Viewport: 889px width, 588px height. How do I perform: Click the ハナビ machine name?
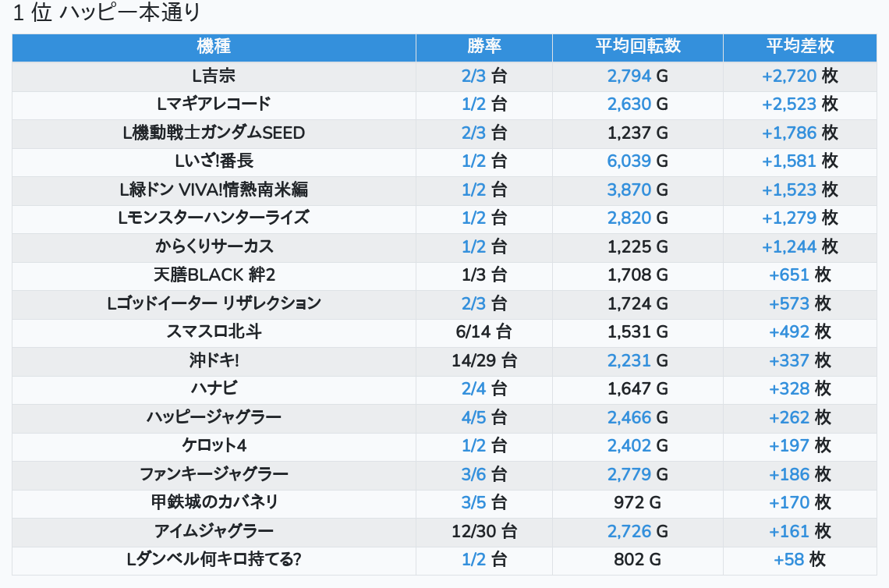pyautogui.click(x=214, y=388)
